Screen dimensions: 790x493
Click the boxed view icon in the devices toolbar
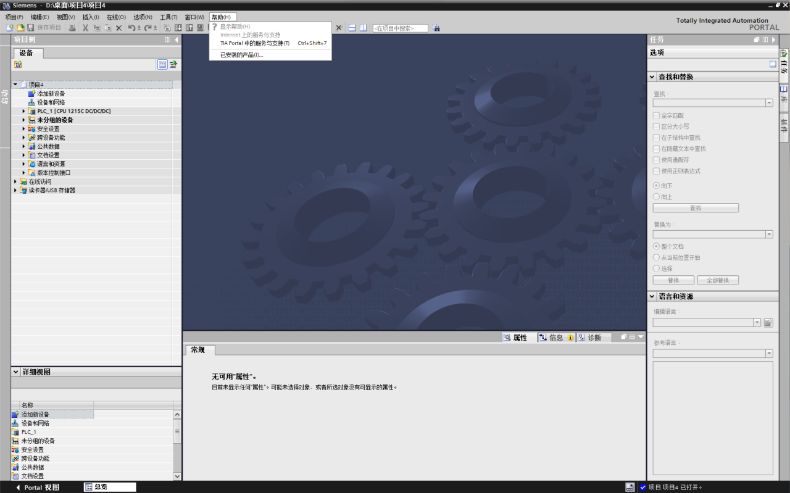point(162,64)
